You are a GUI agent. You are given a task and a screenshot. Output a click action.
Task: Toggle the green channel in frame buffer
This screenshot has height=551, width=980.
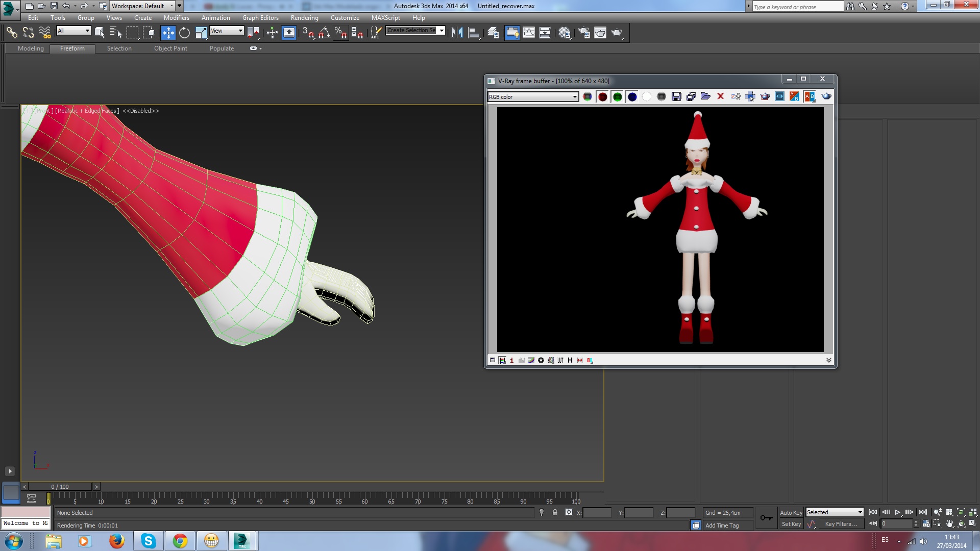point(617,96)
